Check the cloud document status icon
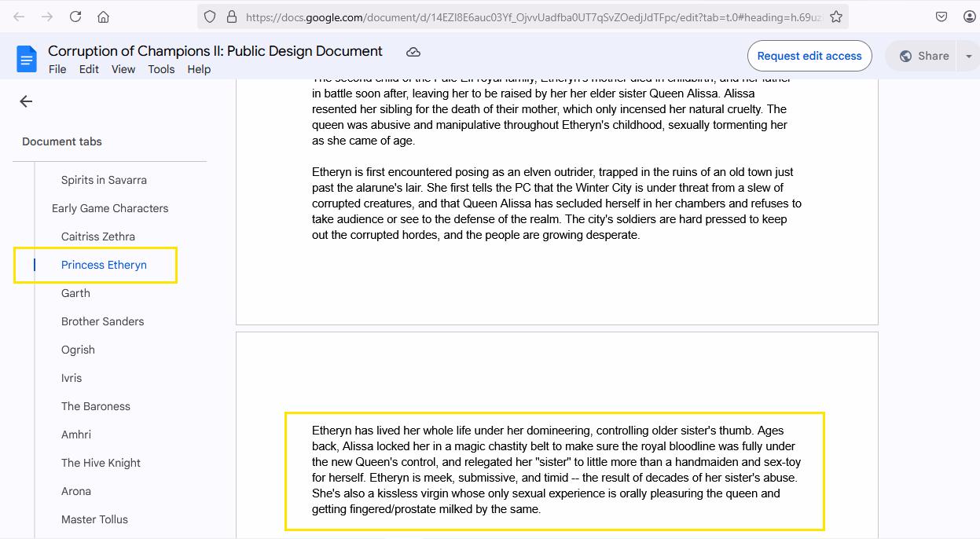This screenshot has width=980, height=539. coord(413,52)
